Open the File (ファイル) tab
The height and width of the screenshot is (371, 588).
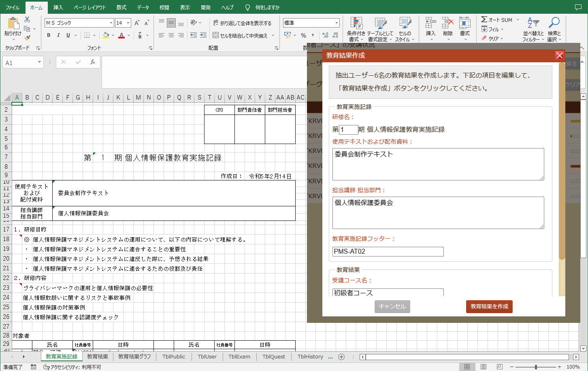pos(12,7)
